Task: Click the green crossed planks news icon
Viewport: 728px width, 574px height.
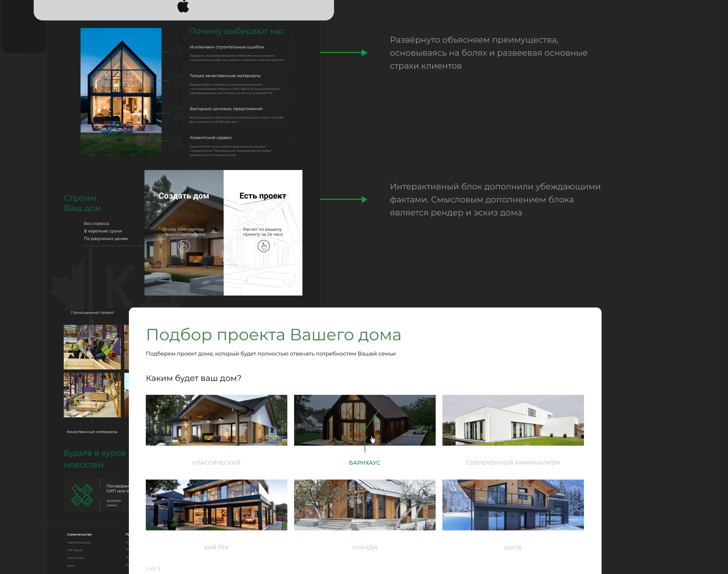Action: point(82,495)
